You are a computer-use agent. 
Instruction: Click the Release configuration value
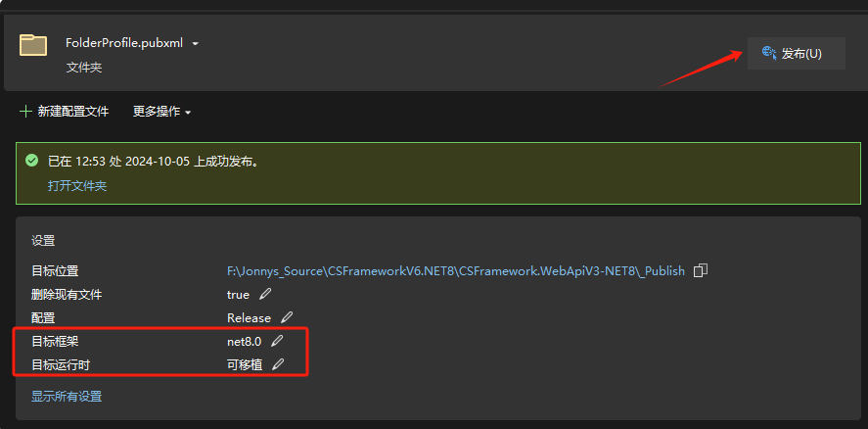point(249,317)
